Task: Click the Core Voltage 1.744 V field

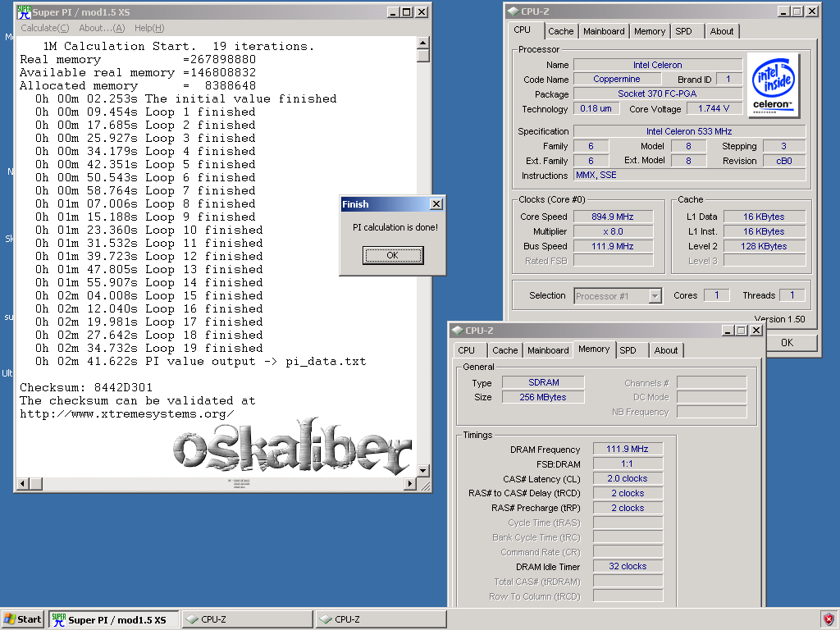Action: pyautogui.click(x=714, y=109)
